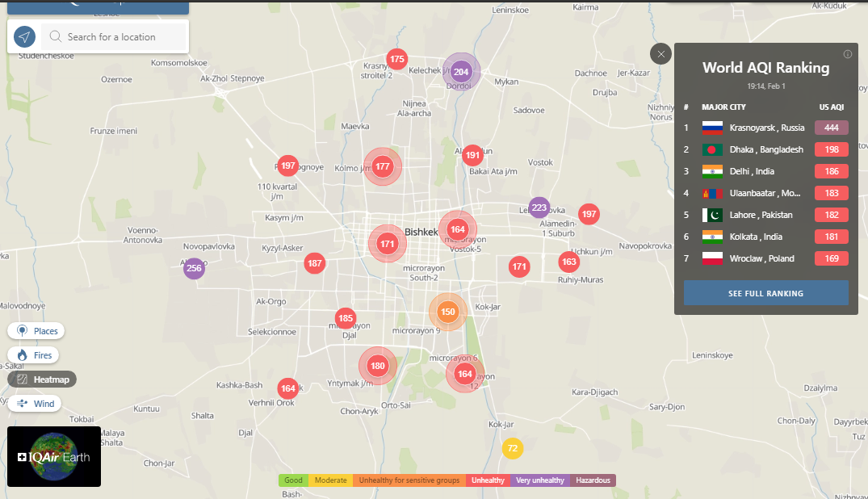Open the purple 204 marker near Dordoi

tap(461, 72)
